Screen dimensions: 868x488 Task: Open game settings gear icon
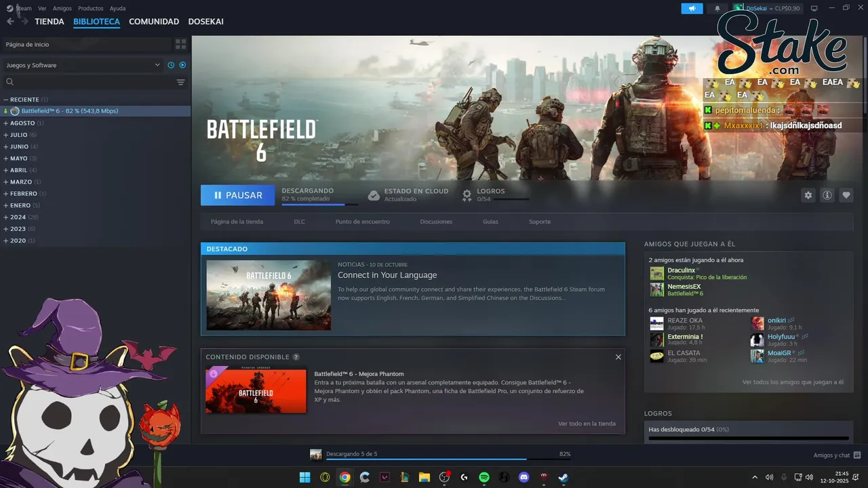(808, 195)
